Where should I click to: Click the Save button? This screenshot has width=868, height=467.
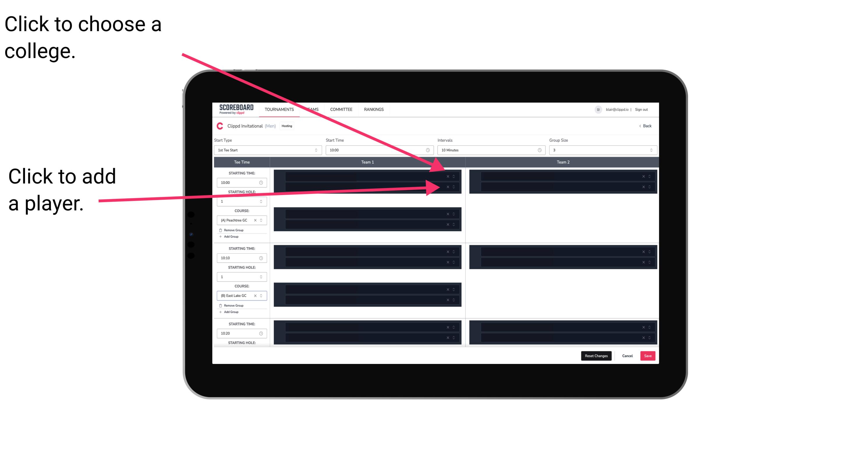pyautogui.click(x=648, y=355)
